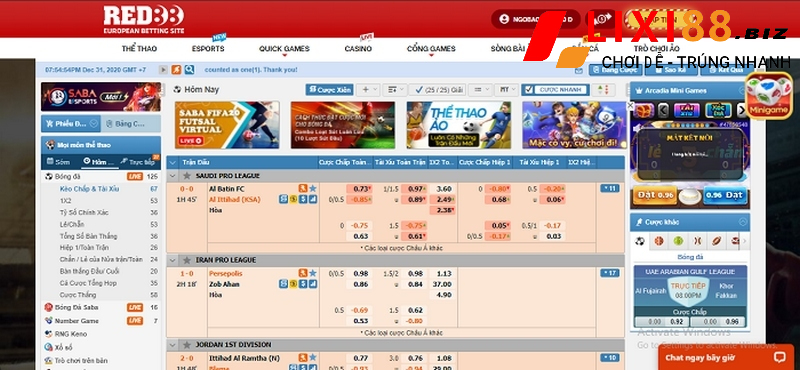Open the ESPORTS menu
Viewport: 800px width, 370px height.
click(x=208, y=49)
